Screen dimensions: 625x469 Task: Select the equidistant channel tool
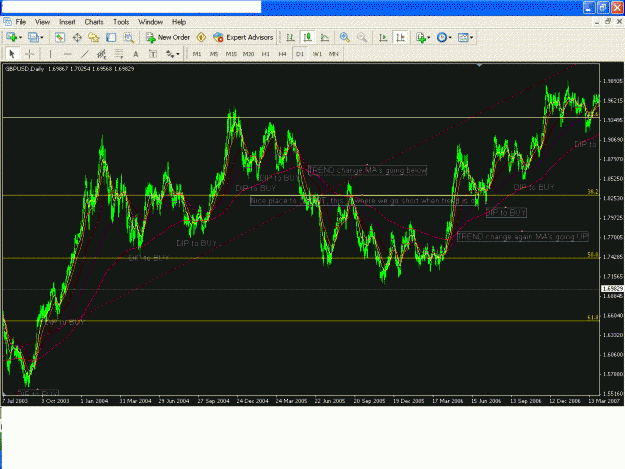click(102, 54)
